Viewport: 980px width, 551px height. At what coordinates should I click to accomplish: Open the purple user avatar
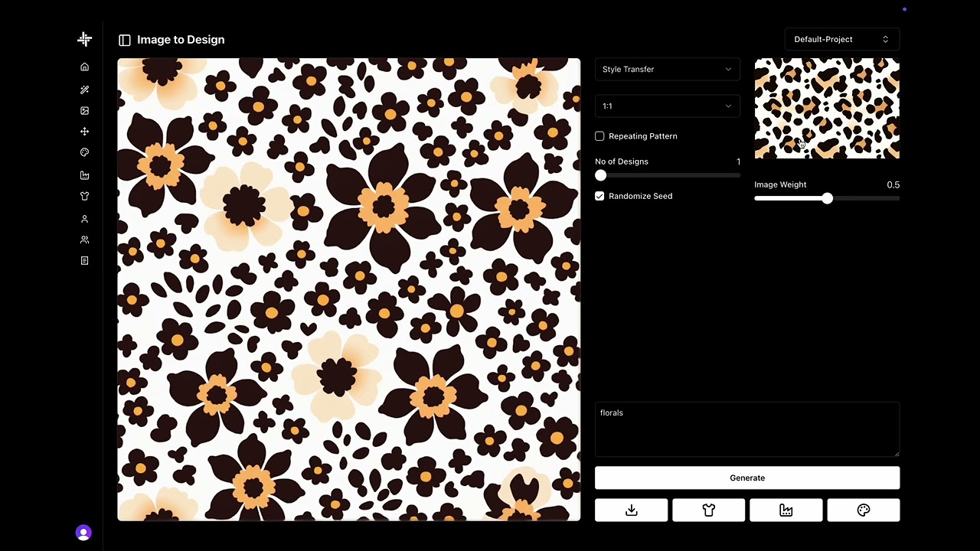coord(83,533)
